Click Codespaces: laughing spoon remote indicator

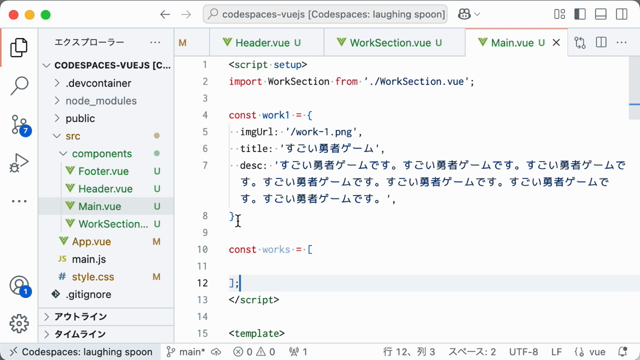click(81, 352)
